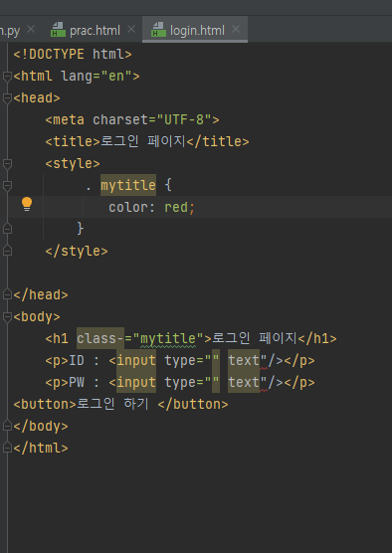
Task: Close the prac.html tab
Action: (x=131, y=30)
